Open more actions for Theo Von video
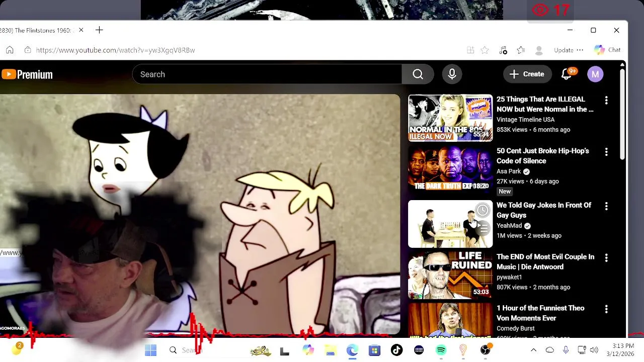644x362 pixels. pos(606,309)
